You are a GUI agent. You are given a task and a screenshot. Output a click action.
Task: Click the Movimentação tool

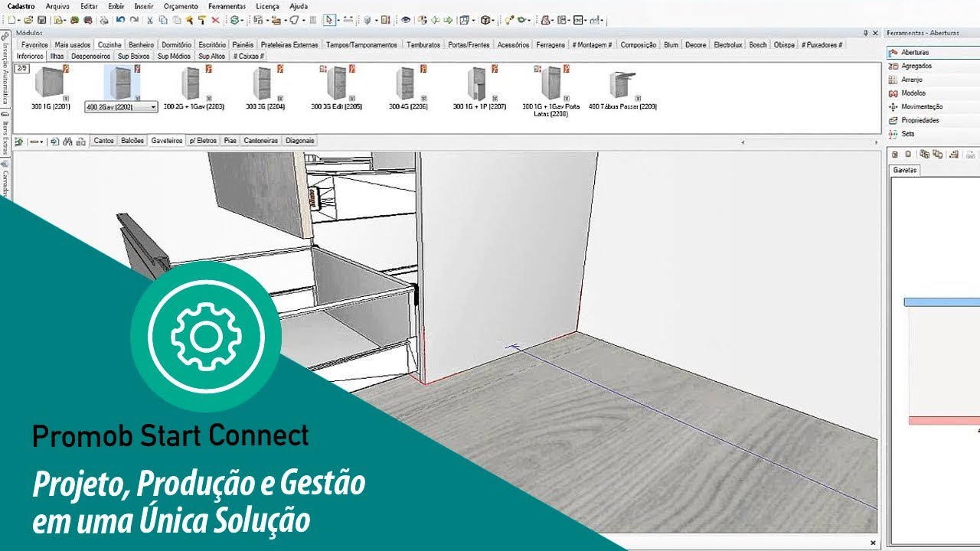tap(933, 106)
